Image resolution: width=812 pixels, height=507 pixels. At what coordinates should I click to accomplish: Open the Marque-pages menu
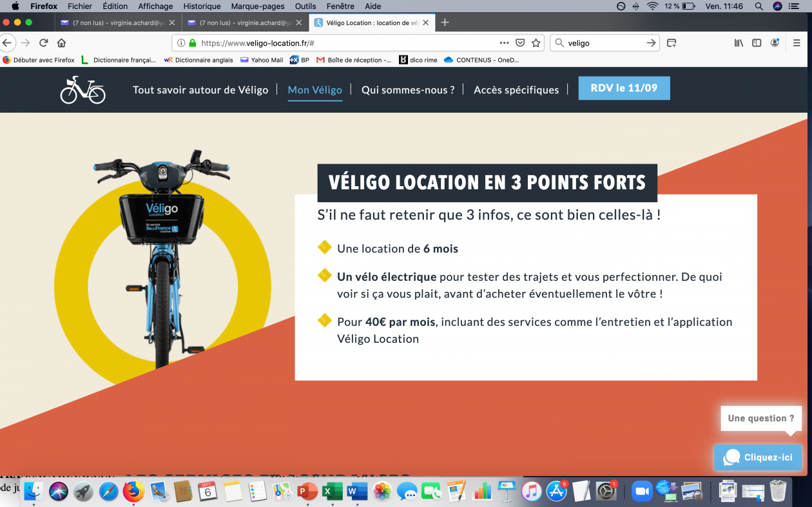click(258, 6)
